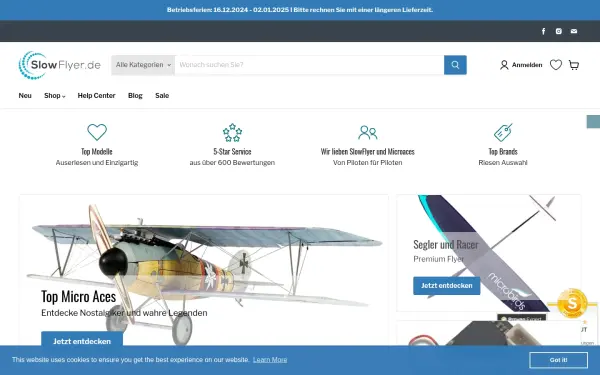Open the Facebook page icon
This screenshot has width=600, height=375.
[x=543, y=31]
